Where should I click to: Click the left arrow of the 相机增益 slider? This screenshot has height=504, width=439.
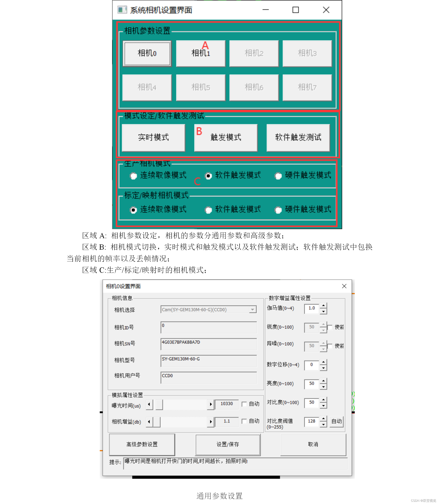[x=149, y=422]
